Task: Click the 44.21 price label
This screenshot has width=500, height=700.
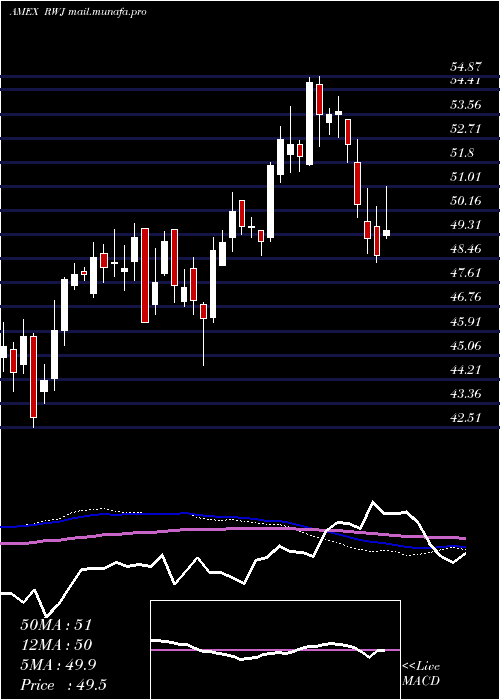Action: pos(466,370)
